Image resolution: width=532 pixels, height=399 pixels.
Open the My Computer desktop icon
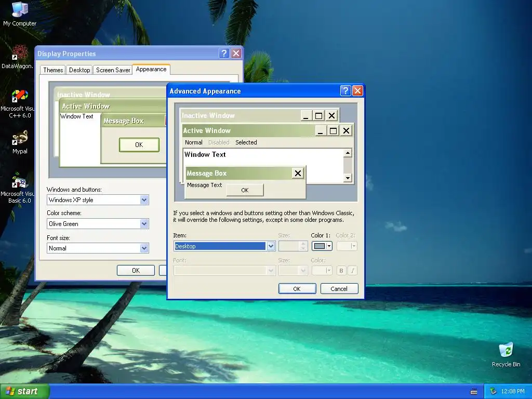20,14
